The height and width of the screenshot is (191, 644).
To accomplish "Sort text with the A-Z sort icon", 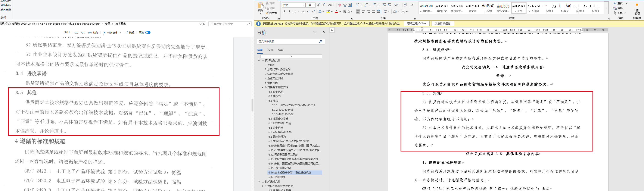I will pyautogui.click(x=406, y=5).
